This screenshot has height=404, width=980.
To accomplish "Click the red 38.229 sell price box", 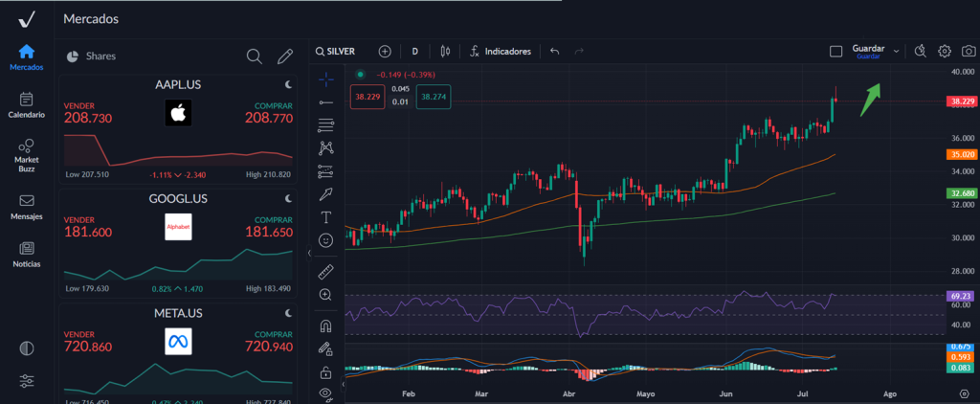I will click(x=368, y=97).
